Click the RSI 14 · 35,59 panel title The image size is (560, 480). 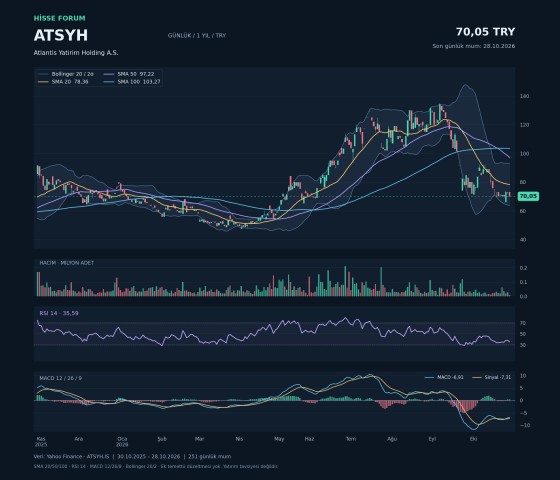59,313
